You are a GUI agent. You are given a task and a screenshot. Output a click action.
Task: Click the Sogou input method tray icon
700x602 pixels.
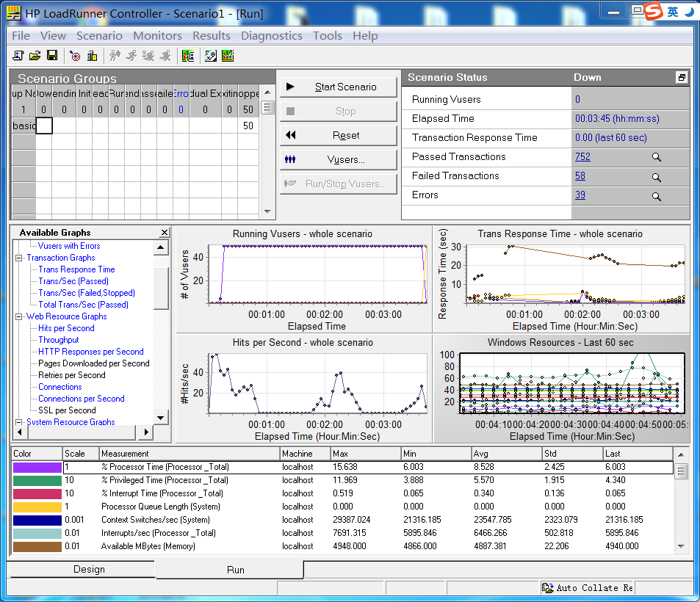[x=653, y=11]
